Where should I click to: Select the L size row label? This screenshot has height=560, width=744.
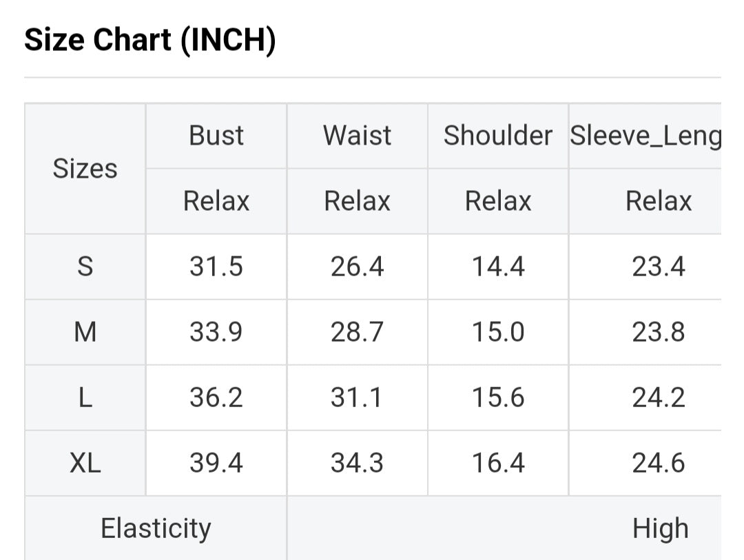tap(85, 397)
